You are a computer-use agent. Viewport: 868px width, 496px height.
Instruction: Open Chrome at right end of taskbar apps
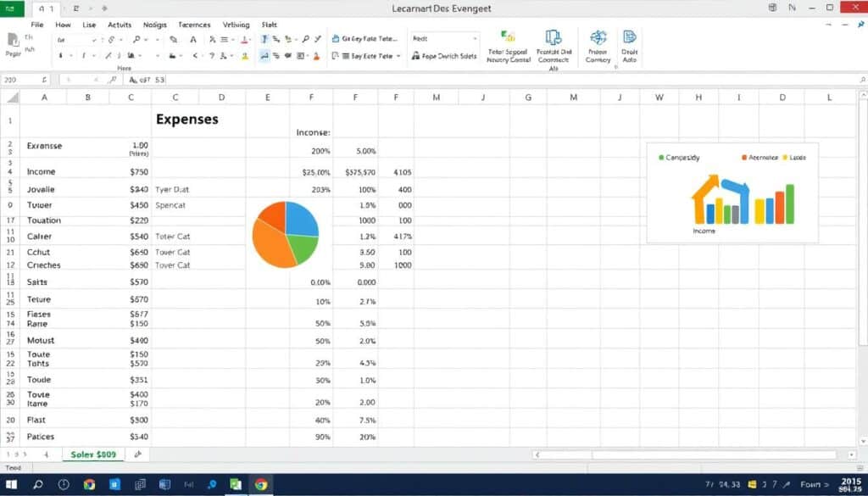click(261, 484)
